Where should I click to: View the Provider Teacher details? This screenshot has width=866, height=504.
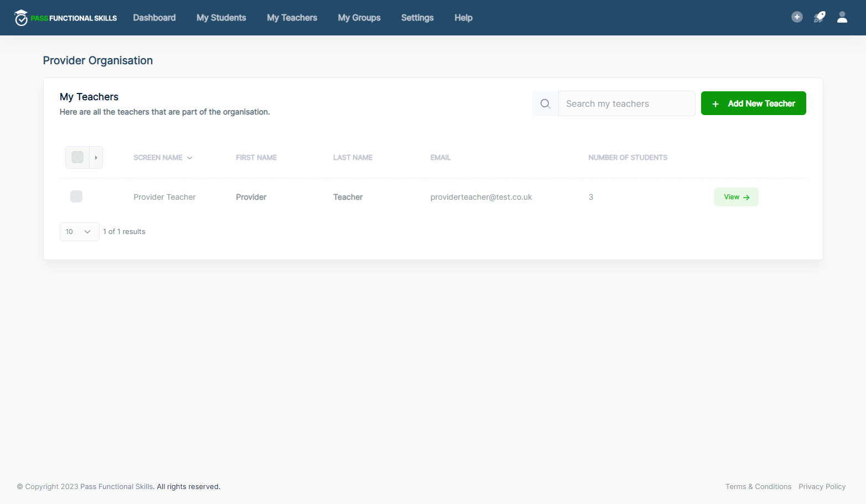(x=736, y=197)
